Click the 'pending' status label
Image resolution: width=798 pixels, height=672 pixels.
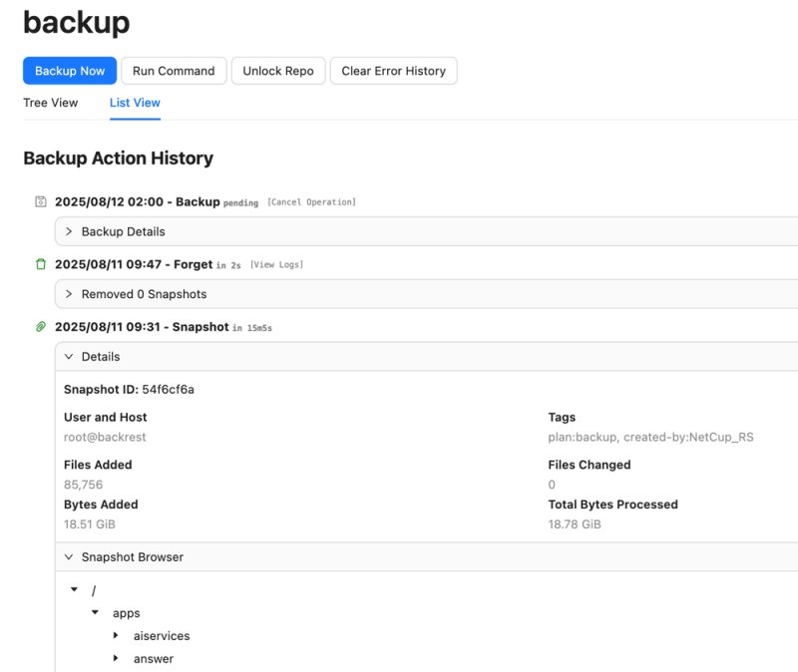240,203
